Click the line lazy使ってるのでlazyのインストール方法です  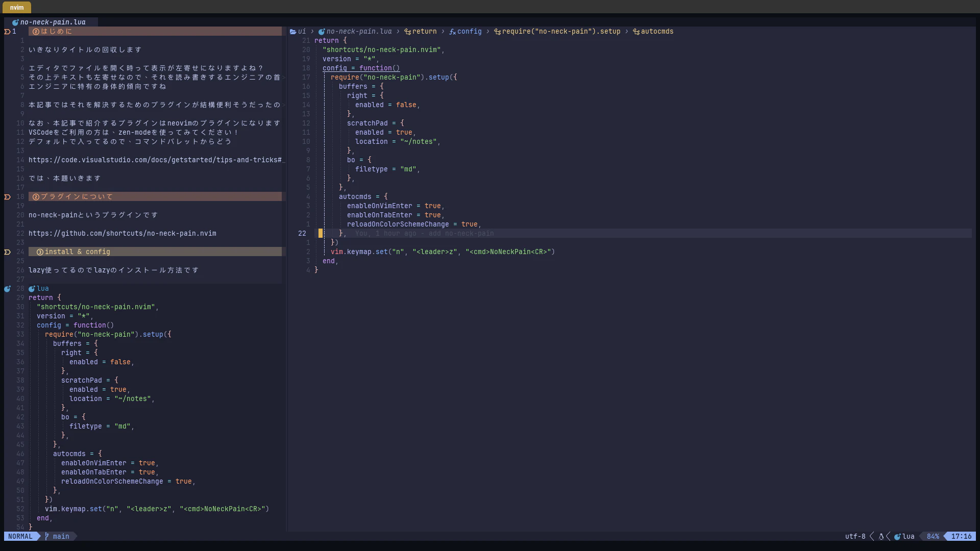click(x=114, y=270)
